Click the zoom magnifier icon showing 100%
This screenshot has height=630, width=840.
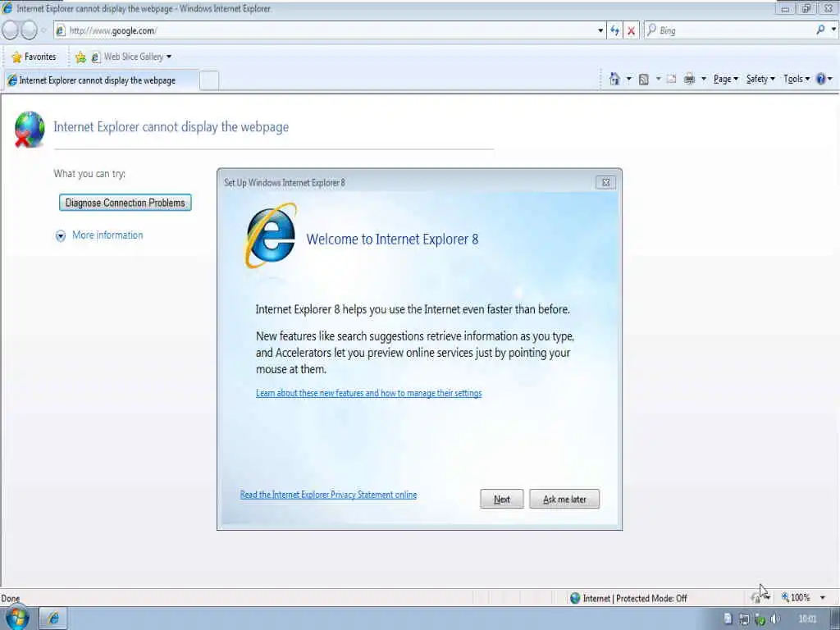click(x=785, y=597)
